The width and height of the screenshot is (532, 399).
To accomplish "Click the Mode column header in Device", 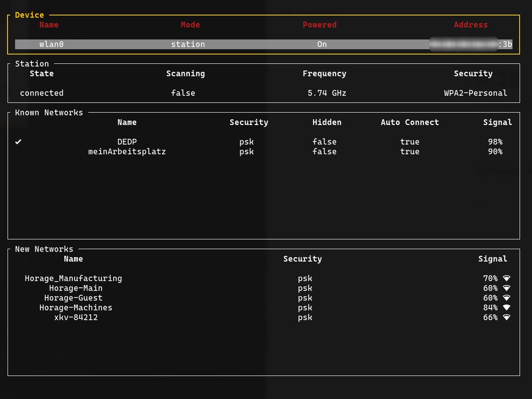I will click(x=190, y=25).
